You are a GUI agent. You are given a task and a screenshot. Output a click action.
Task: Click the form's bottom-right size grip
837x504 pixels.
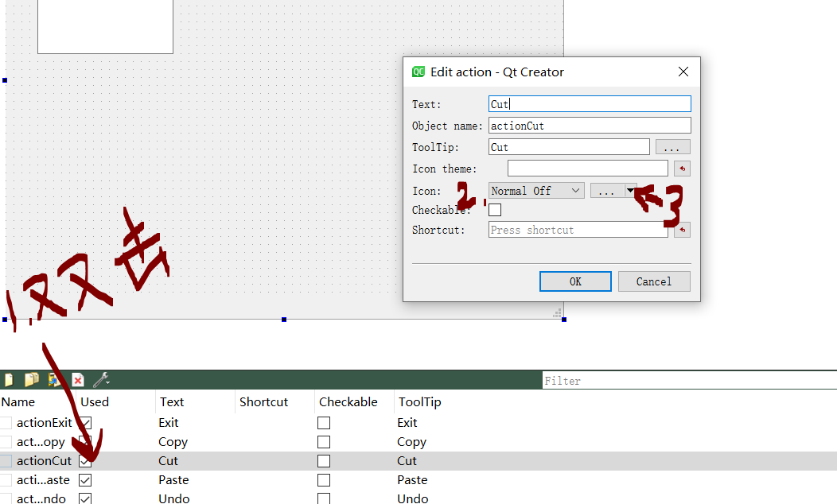click(x=557, y=313)
